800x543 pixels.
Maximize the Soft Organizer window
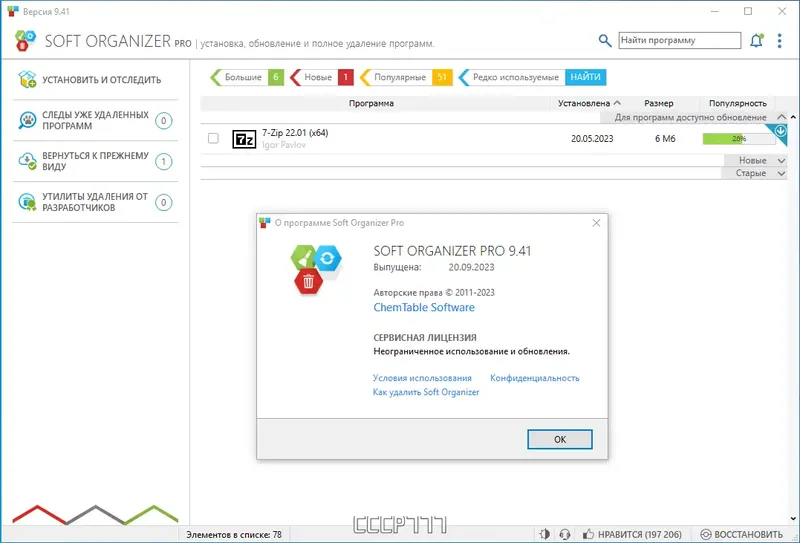[748, 11]
